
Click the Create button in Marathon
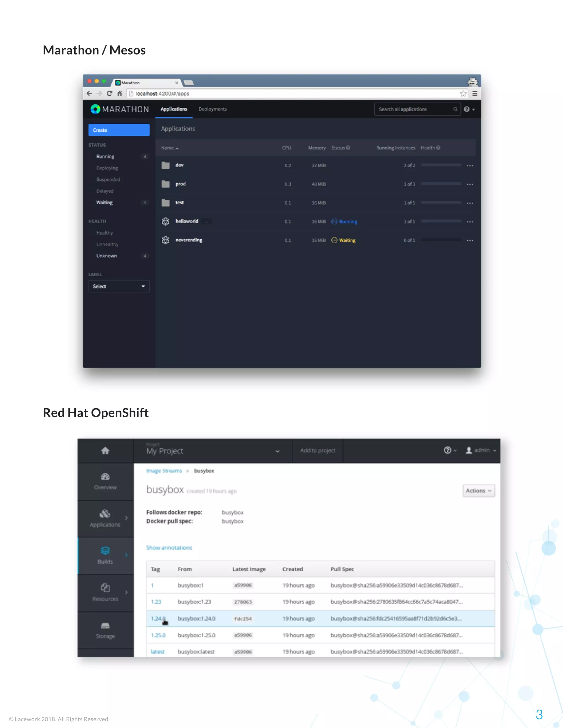(119, 130)
